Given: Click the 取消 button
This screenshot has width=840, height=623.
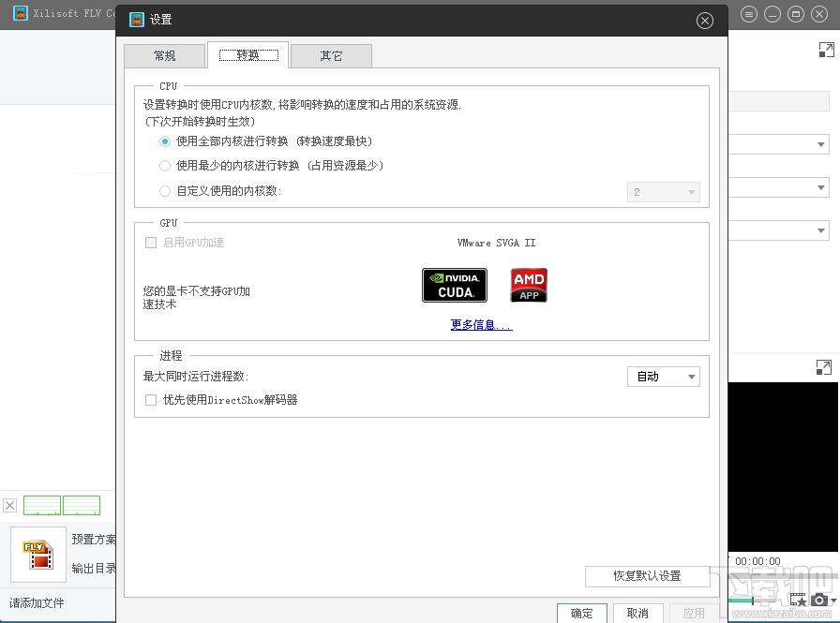Looking at the screenshot, I should [x=637, y=614].
